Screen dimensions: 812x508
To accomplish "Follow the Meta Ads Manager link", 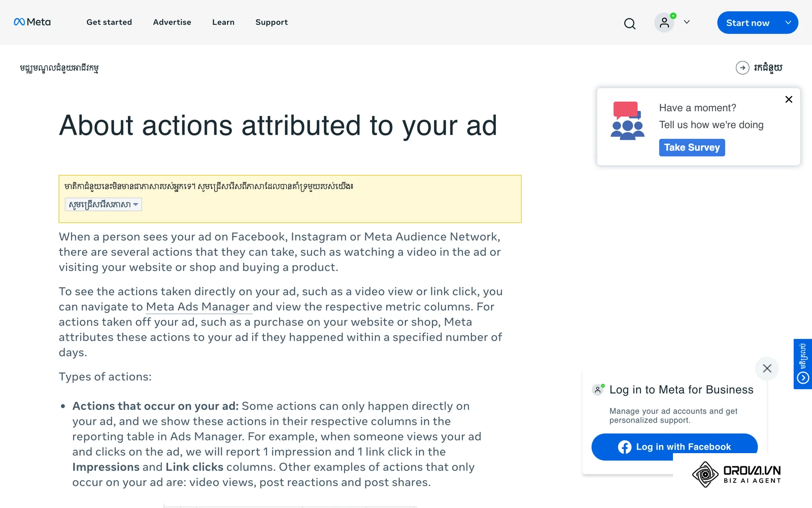I will pos(198,307).
